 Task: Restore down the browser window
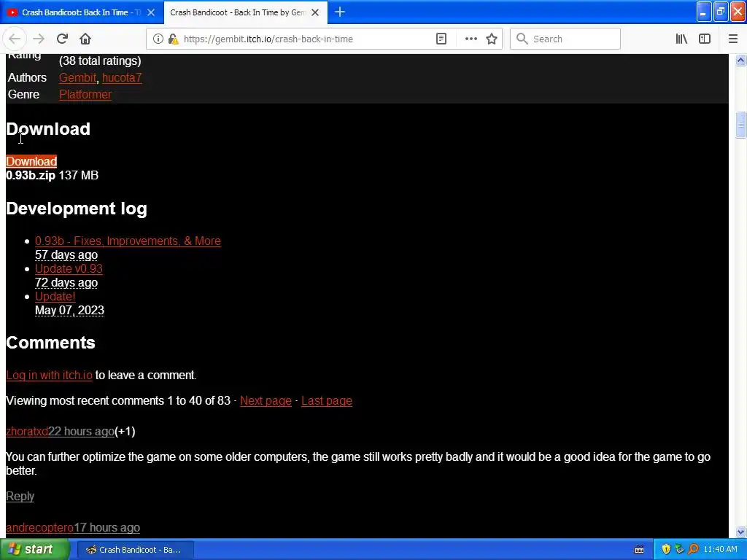720,12
